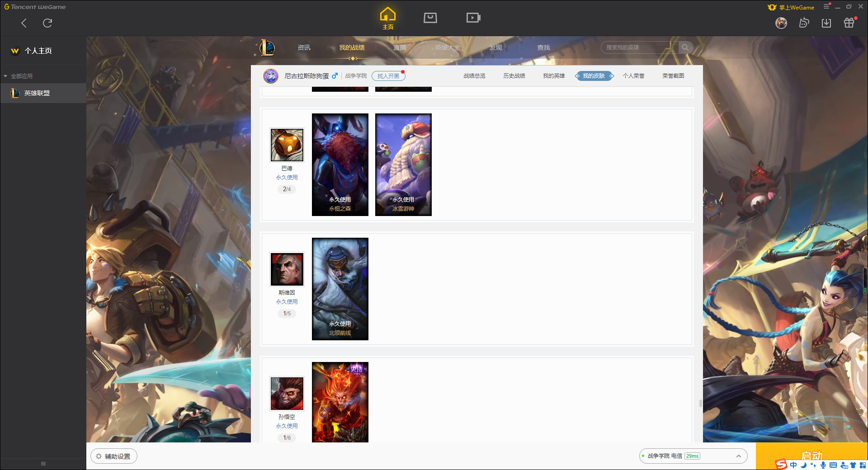868x470 pixels.
Task: Switch to 个人荣誉 sub-tab
Action: point(633,76)
